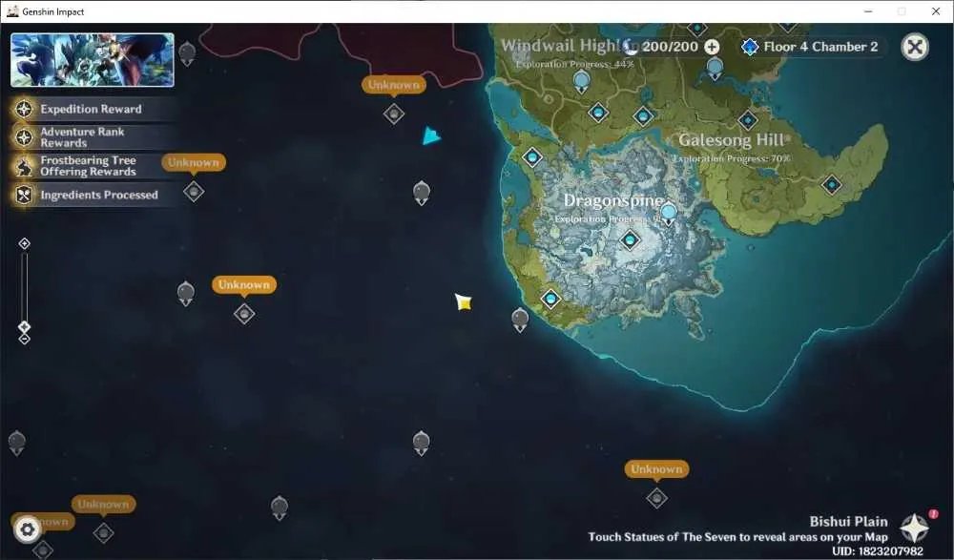Open Adventure Rank Rewards
This screenshot has height=560, width=954.
click(93, 137)
